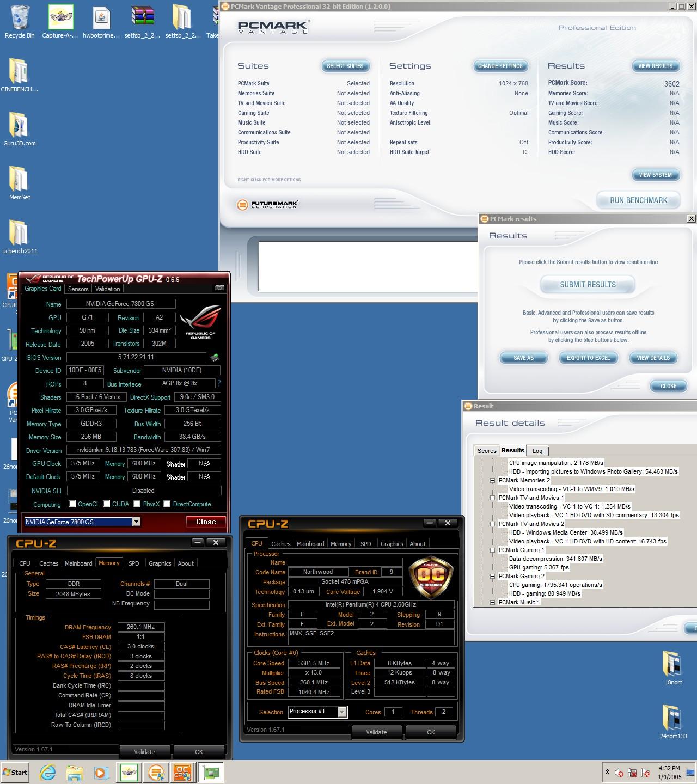The image size is (697, 784).
Task: Click the RUN BENCHMARK button
Action: [639, 200]
